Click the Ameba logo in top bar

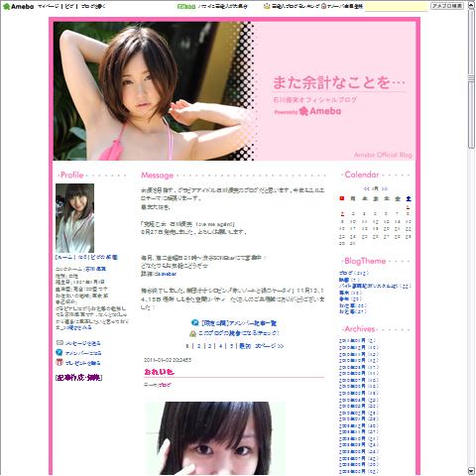coord(19,6)
